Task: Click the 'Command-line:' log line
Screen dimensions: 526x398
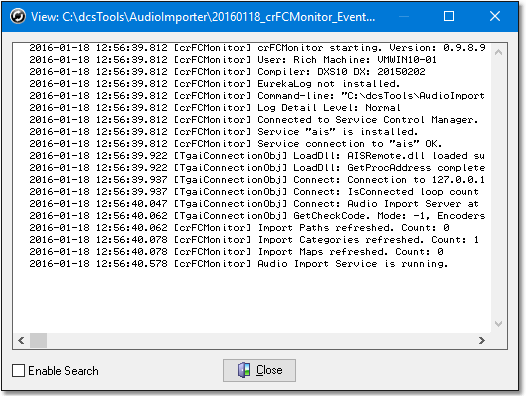Action: coord(257,96)
